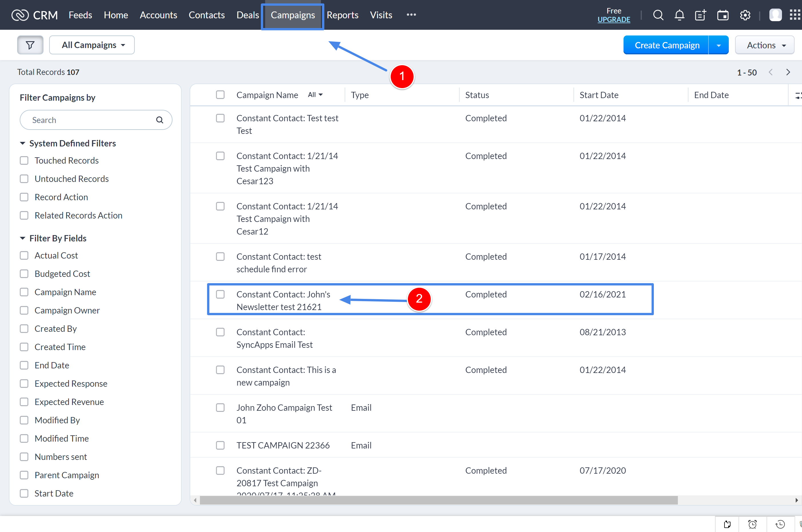Tick the Actual Cost field filter

(24, 255)
